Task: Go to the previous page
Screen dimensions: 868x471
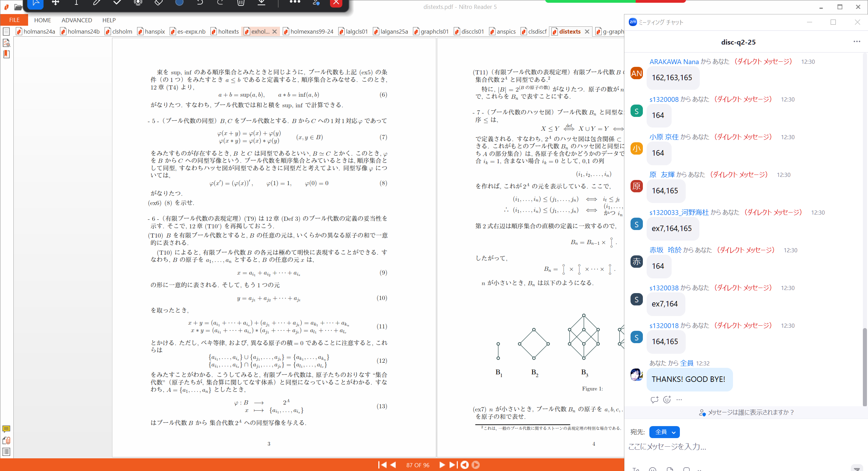Action: [393, 465]
